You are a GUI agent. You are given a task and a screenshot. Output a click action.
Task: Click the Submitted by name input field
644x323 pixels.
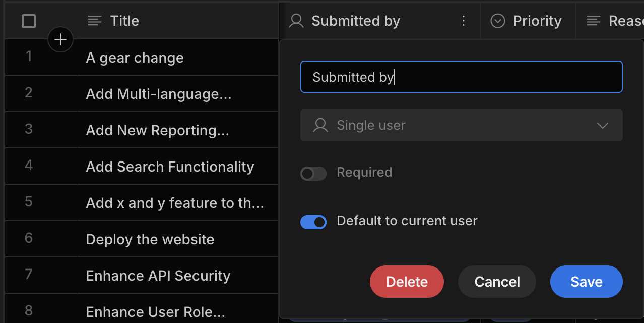pyautogui.click(x=462, y=77)
